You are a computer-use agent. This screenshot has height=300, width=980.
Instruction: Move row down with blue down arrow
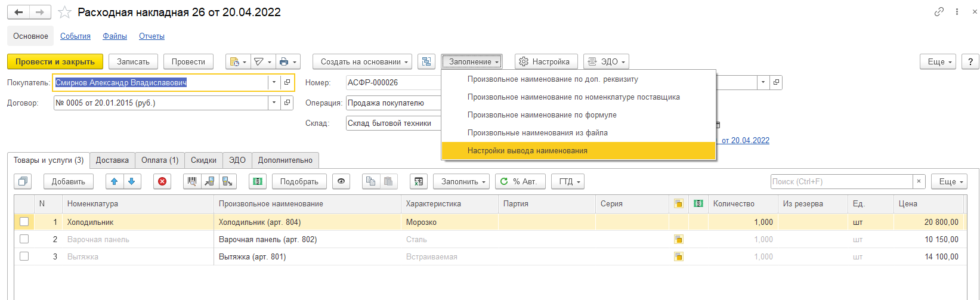point(132,181)
